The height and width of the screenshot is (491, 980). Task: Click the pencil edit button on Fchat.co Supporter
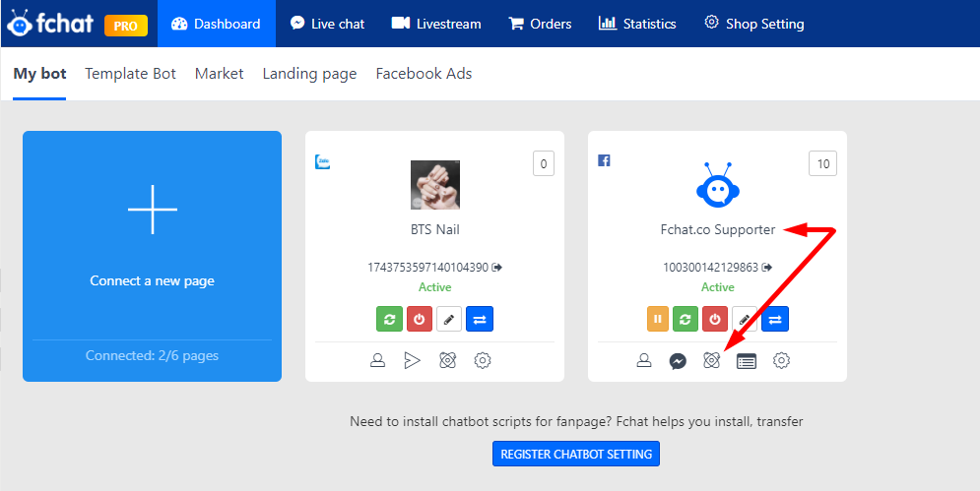click(745, 319)
